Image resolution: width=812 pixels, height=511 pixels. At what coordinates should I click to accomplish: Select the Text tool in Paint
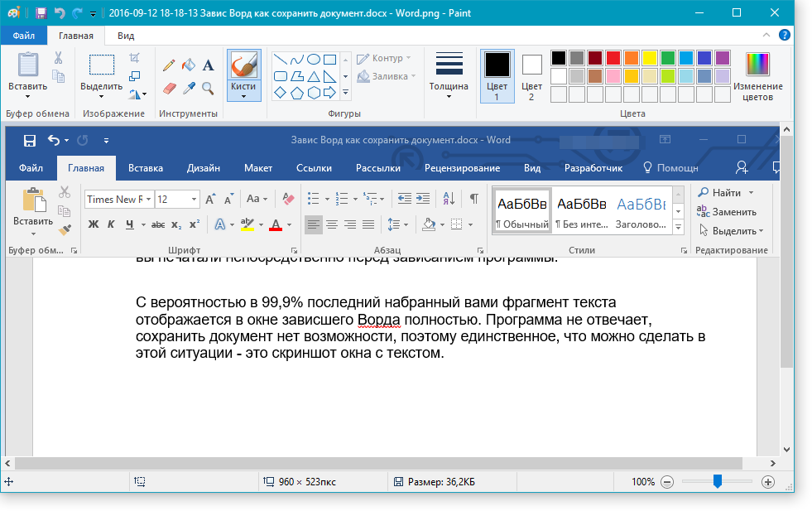(x=209, y=65)
